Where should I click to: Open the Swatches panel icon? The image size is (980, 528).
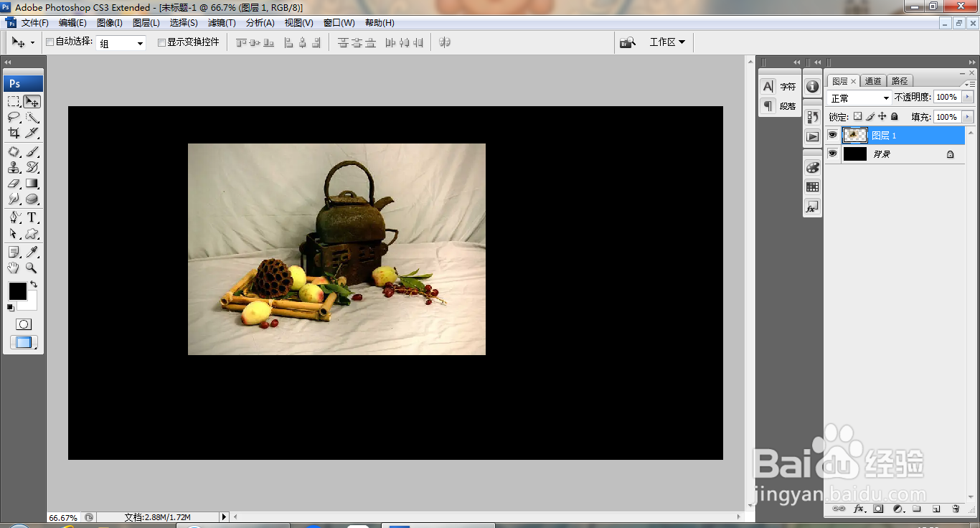(x=812, y=187)
